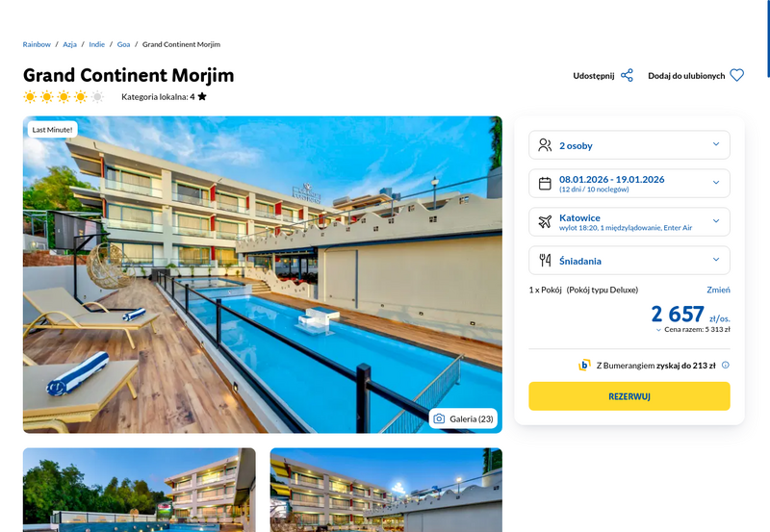Click the info icon beside Bumerang offer
Screen dimensions: 770x532
(x=726, y=366)
